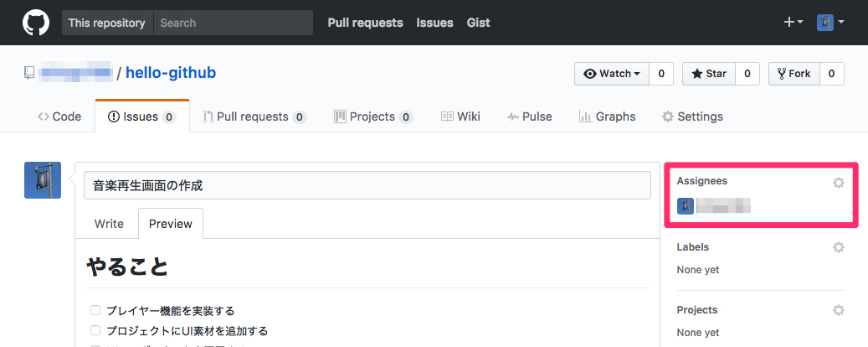Open the plus create-new dropdown

[x=793, y=23]
